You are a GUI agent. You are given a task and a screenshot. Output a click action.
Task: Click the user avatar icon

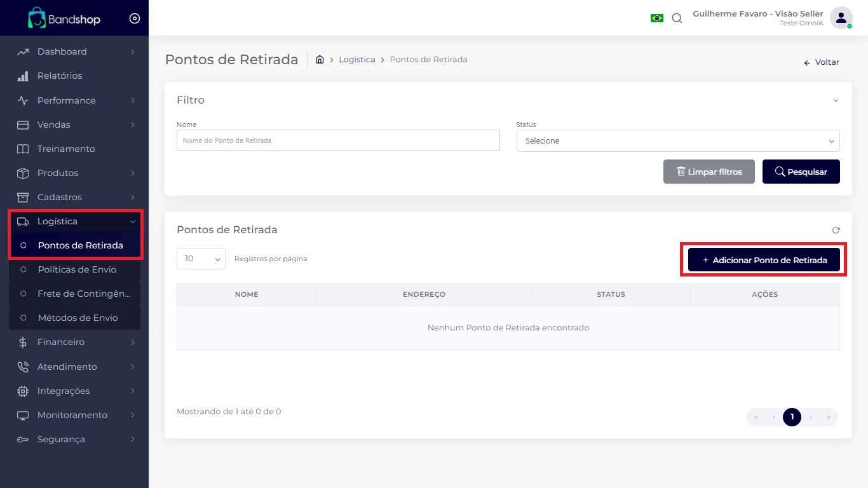[x=841, y=18]
